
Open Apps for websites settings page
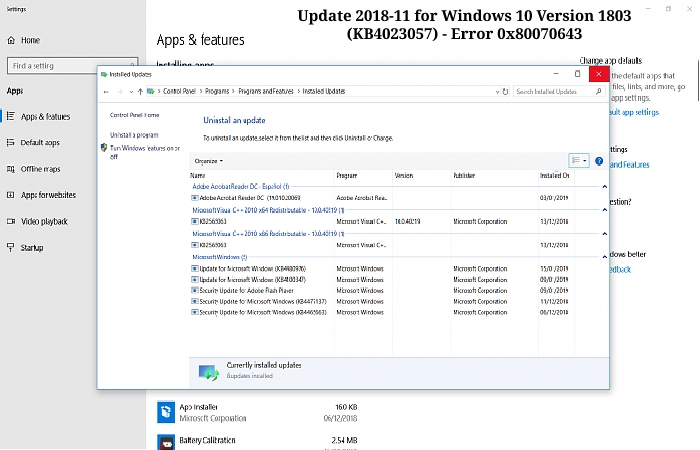[x=48, y=195]
